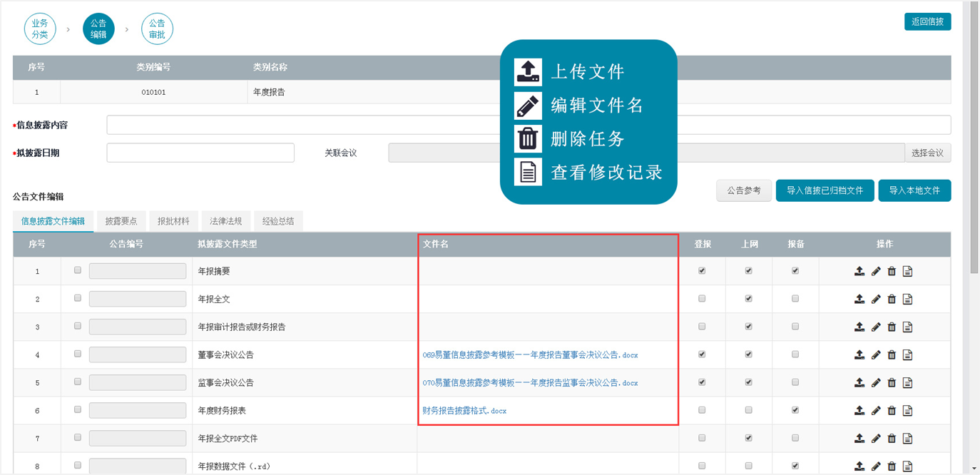The height and width of the screenshot is (475, 980).
Task: View modification record for 年报全文
Action: (907, 299)
